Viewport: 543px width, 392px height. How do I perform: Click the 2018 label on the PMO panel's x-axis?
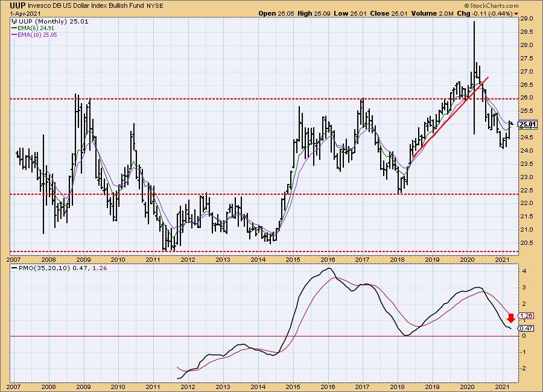[x=398, y=387]
